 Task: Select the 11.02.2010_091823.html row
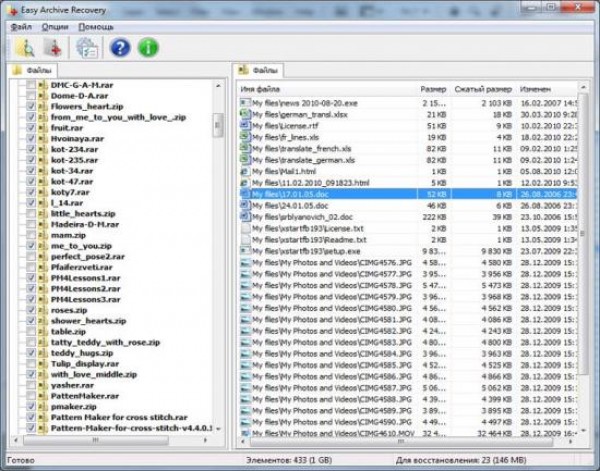(408, 183)
